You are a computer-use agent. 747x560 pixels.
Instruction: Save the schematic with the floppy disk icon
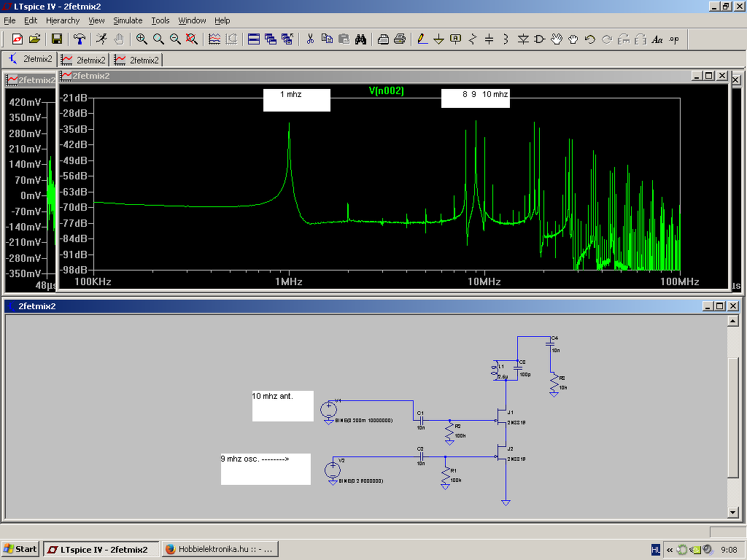56,39
